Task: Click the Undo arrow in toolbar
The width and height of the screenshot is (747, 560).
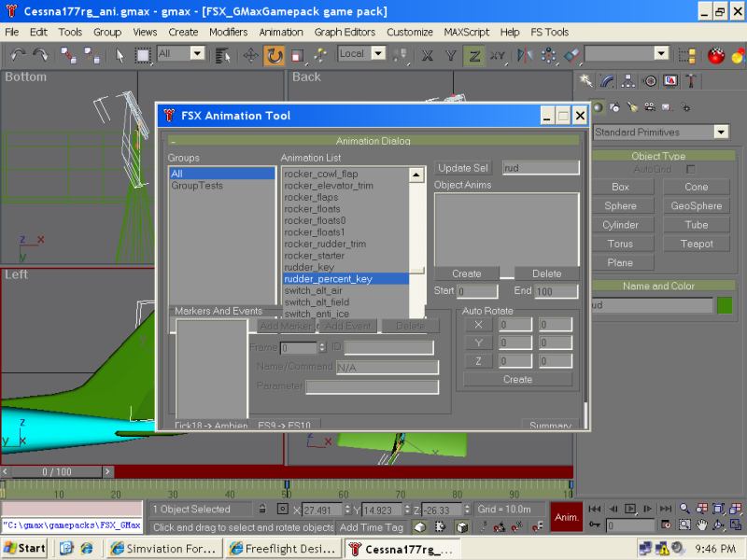Action: [18, 55]
